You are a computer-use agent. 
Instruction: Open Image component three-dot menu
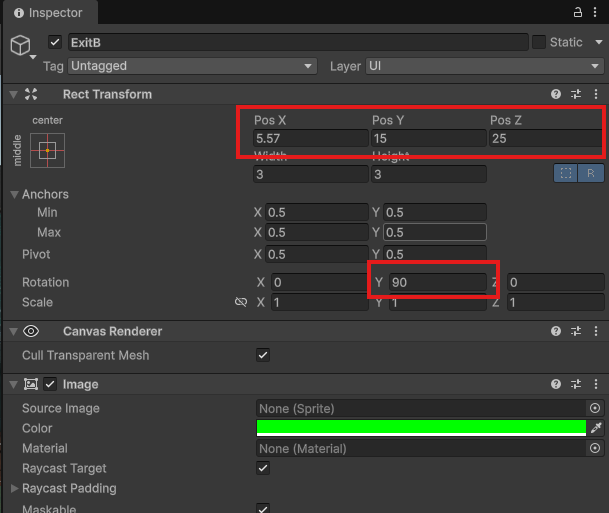point(596,384)
